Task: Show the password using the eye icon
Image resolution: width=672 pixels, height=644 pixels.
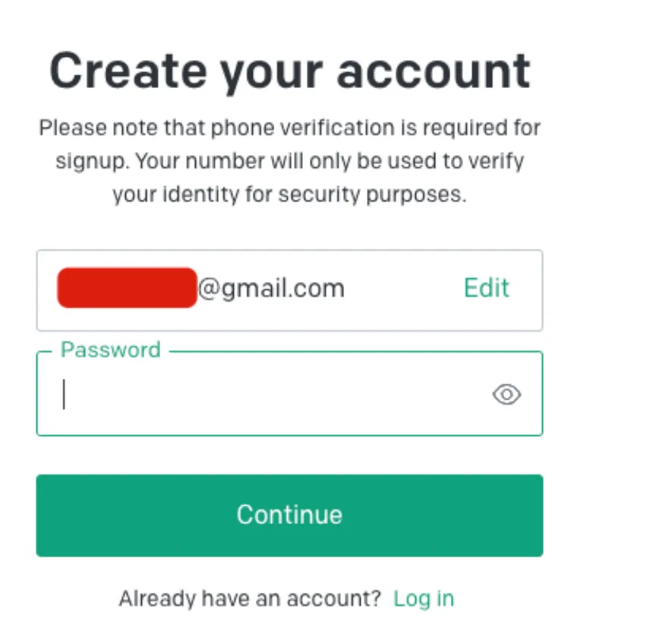Action: click(x=506, y=394)
